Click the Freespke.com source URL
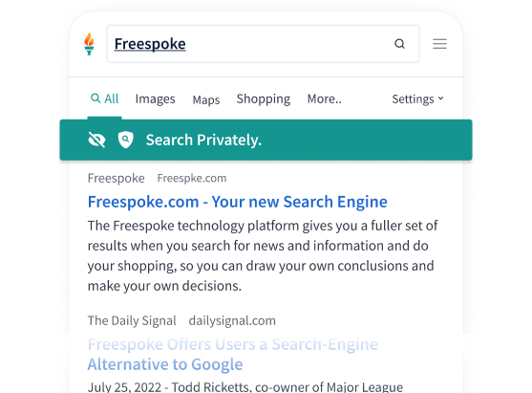This screenshot has width=532, height=393. pos(192,178)
